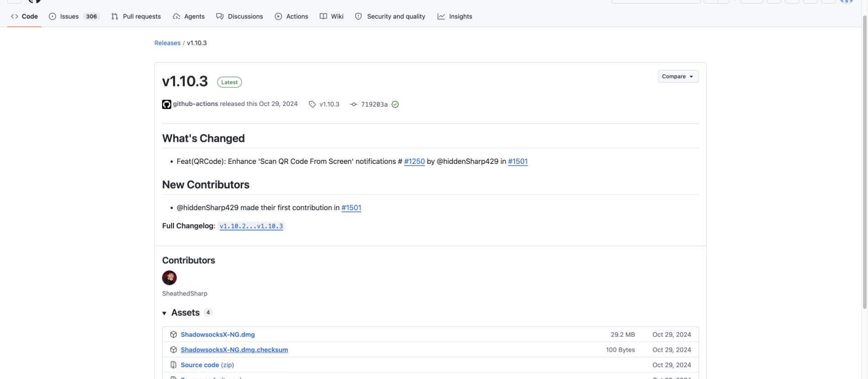Click the "New Contributors" heading
The image size is (868, 379).
point(206,184)
